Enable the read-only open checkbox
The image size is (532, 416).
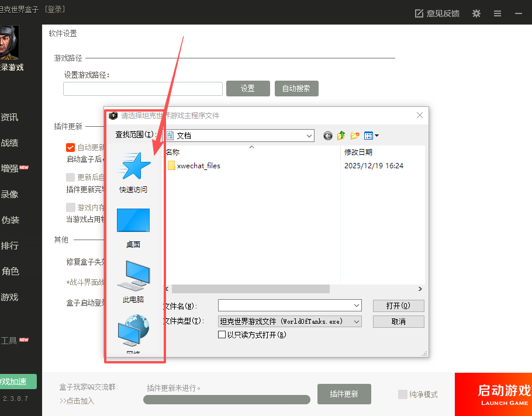tap(222, 335)
